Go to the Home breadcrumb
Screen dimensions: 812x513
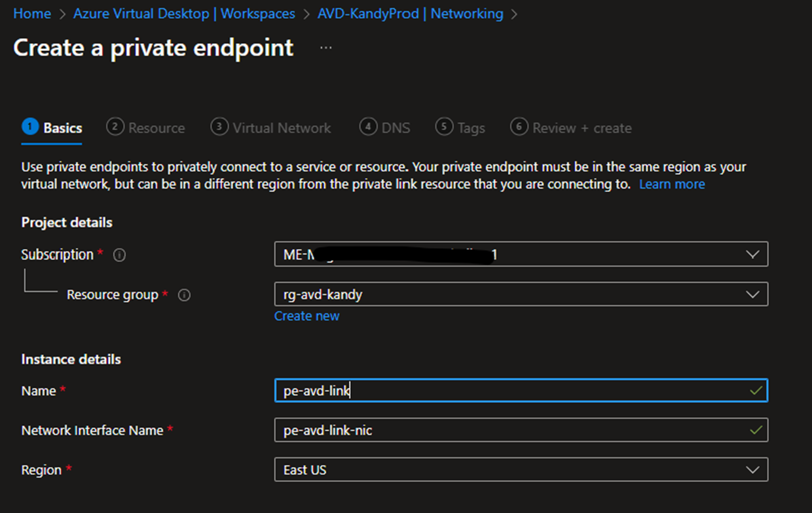point(32,13)
